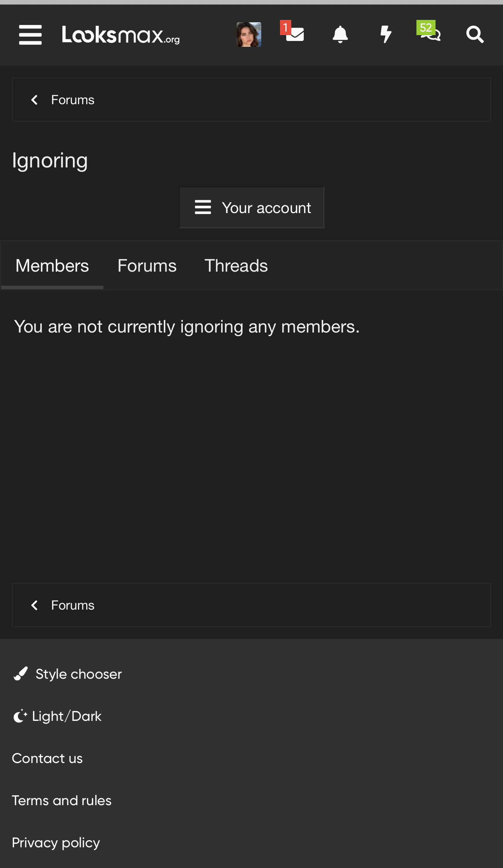
Task: Switch to the Forums tab
Action: tap(147, 266)
